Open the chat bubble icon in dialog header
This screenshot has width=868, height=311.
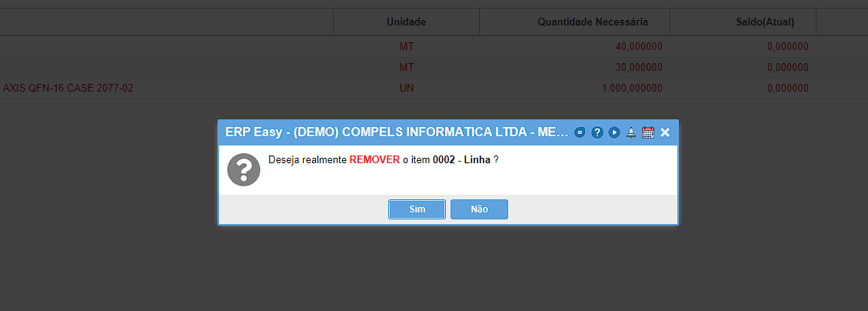580,132
